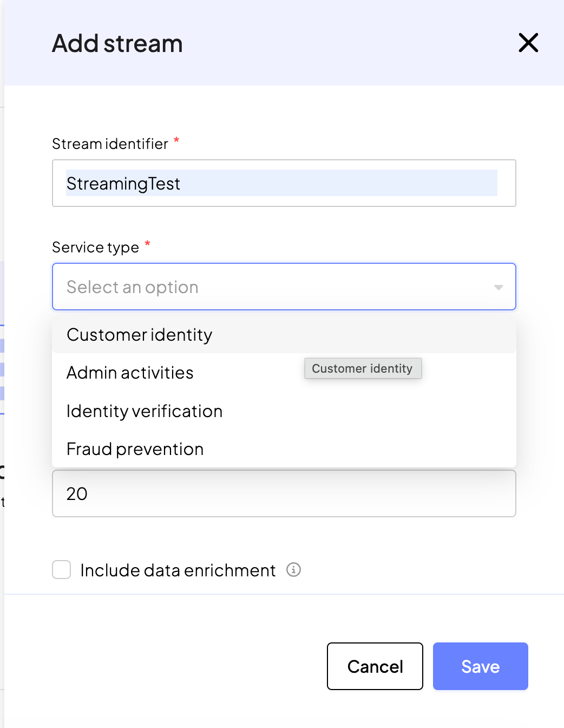Click the red asterisk beside Service type
The image size is (564, 728).
click(x=147, y=244)
